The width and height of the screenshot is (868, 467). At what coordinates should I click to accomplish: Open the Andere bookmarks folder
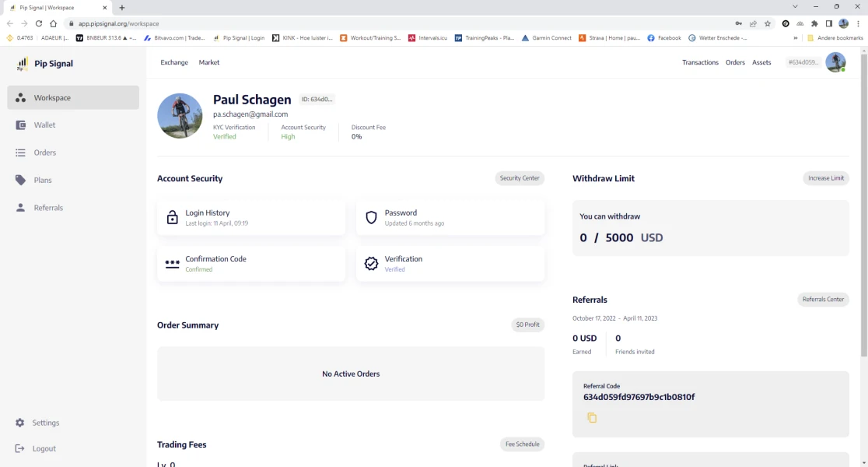835,38
